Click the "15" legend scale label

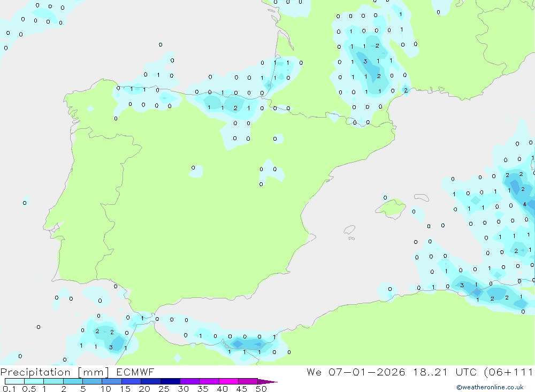coord(125,389)
